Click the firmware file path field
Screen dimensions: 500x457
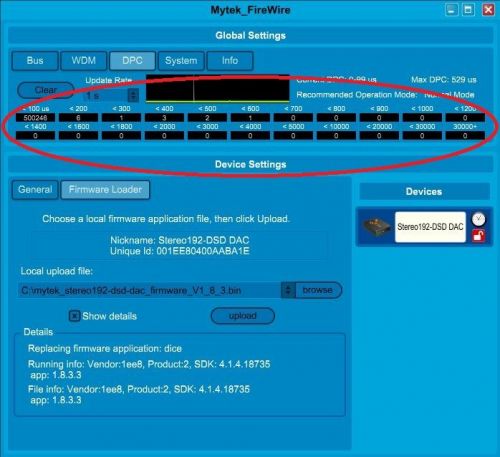pos(150,290)
